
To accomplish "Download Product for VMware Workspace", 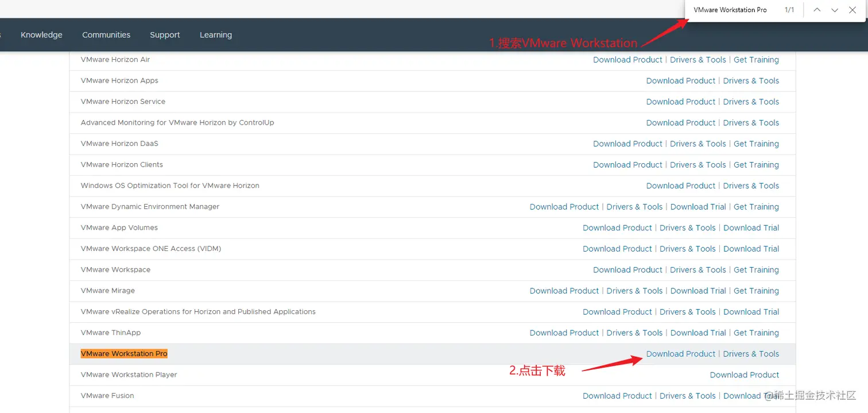I will coord(627,270).
